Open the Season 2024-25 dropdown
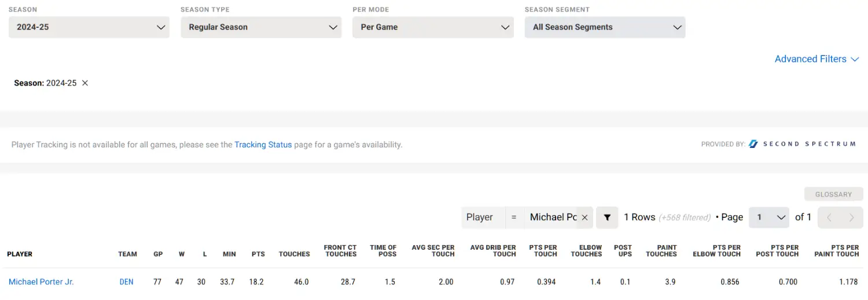The image size is (868, 300). pos(89,27)
